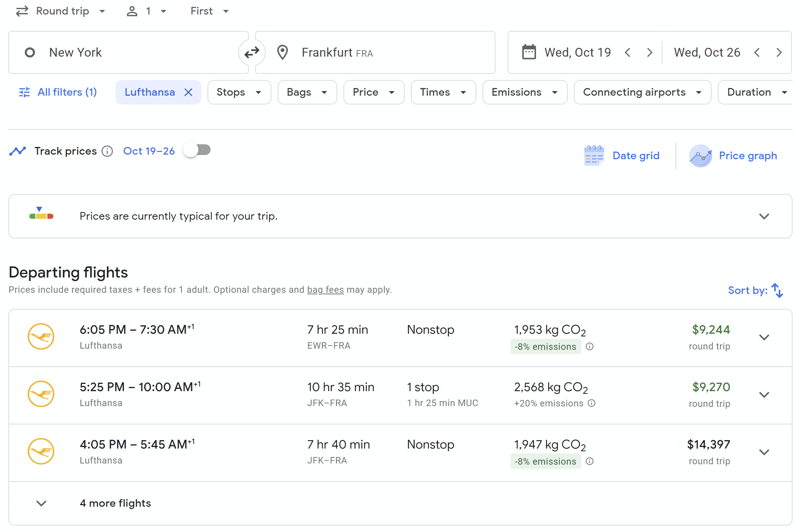Image resolution: width=796 pixels, height=532 pixels.
Task: Go to next departure date
Action: pos(649,52)
